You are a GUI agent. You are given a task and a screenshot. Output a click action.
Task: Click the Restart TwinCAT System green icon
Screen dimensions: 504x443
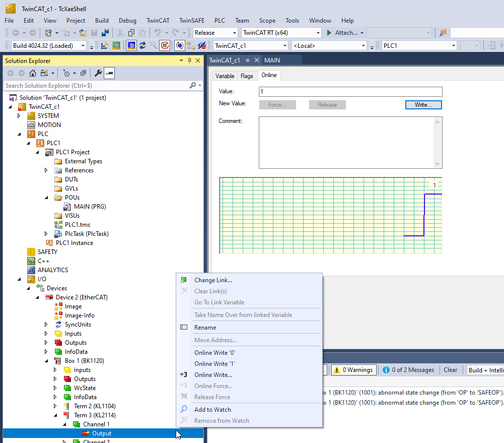tap(116, 46)
